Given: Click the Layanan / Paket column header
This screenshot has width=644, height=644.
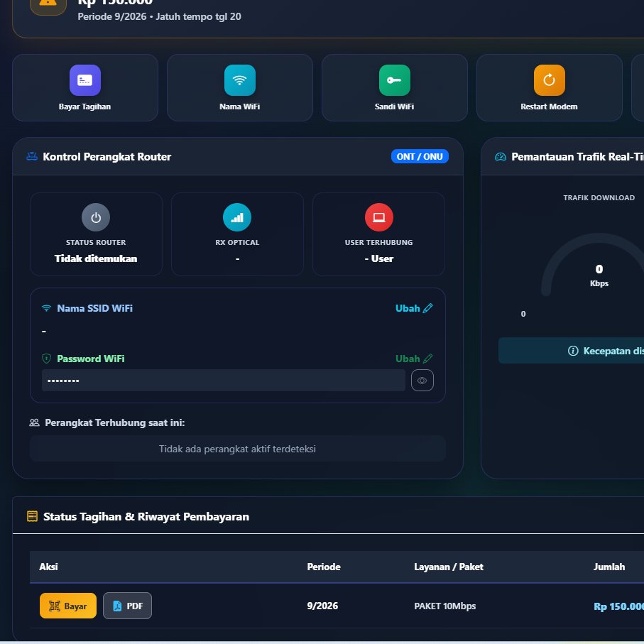Looking at the screenshot, I should point(449,567).
